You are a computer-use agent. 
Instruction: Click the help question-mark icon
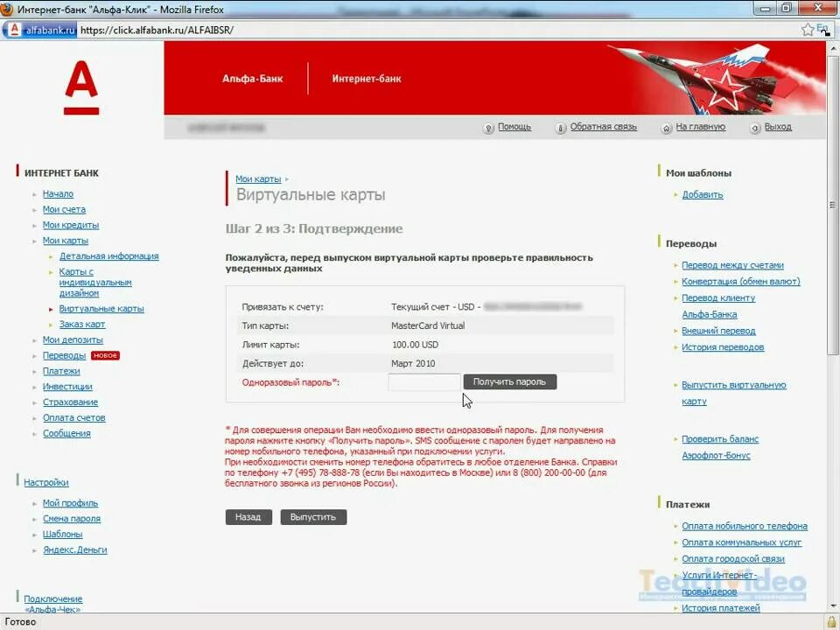click(x=488, y=128)
